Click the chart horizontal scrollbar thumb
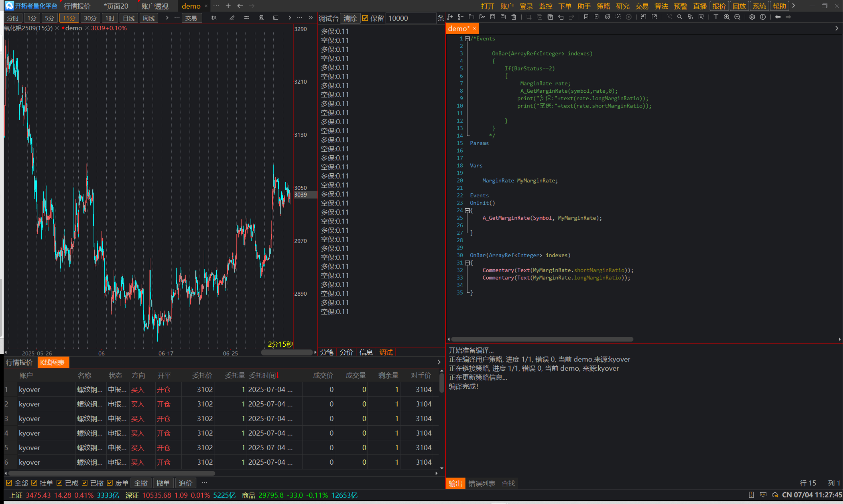The width and height of the screenshot is (843, 504). 287,353
